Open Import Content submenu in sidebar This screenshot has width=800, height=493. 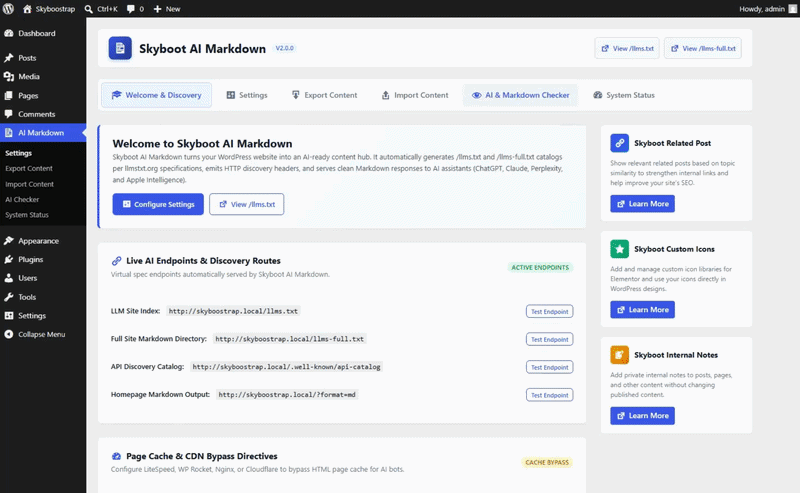click(30, 184)
